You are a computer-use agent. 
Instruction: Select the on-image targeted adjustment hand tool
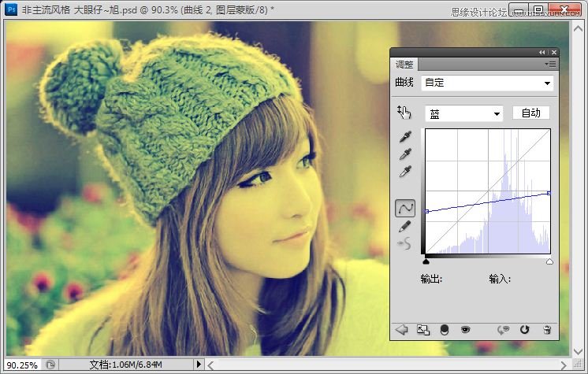[404, 113]
